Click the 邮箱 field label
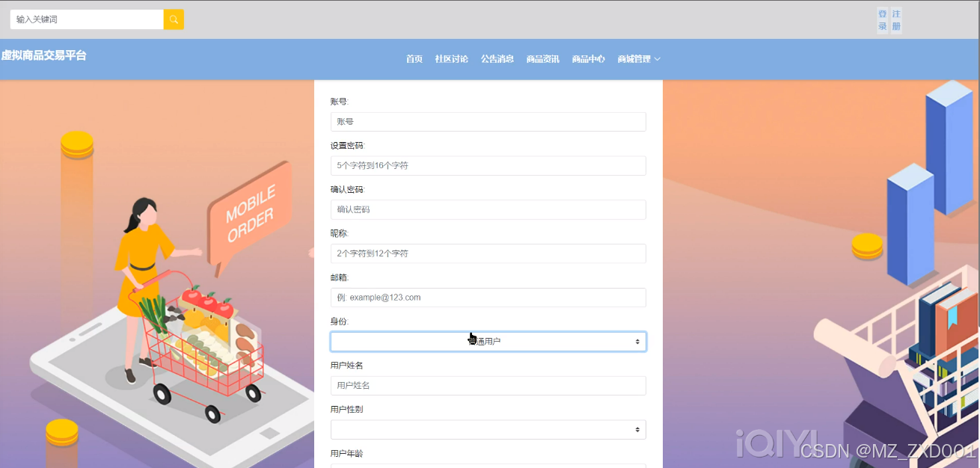Image resolution: width=980 pixels, height=468 pixels. tap(339, 278)
